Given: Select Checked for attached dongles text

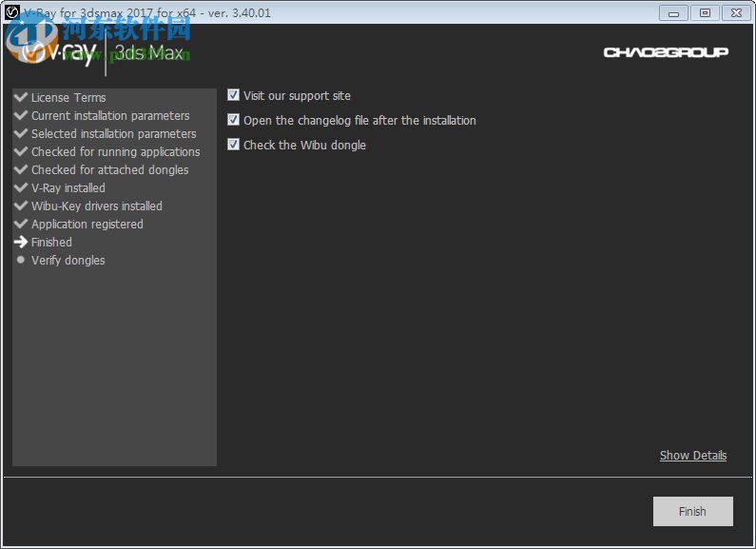Looking at the screenshot, I should (x=110, y=169).
